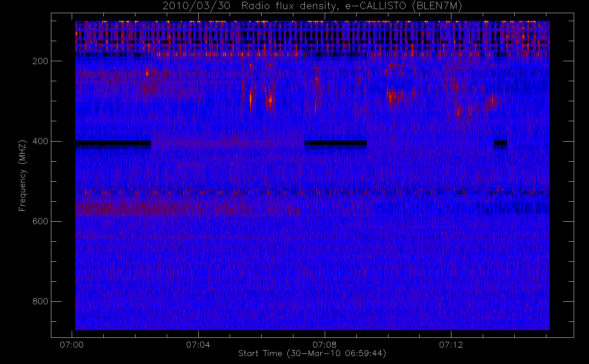The height and width of the screenshot is (364, 589).
Task: Click the 'Frequency (MHz)' y-axis label
Action: [23, 175]
